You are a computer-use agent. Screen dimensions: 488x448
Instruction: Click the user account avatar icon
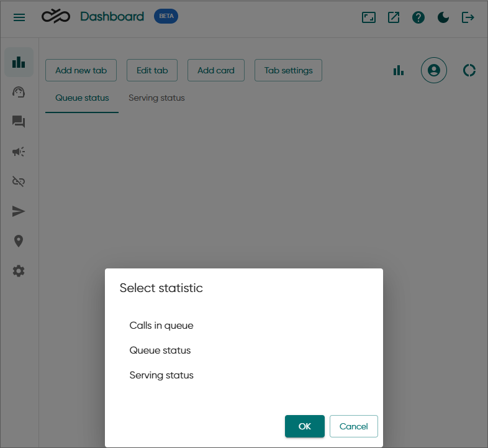tap(434, 70)
